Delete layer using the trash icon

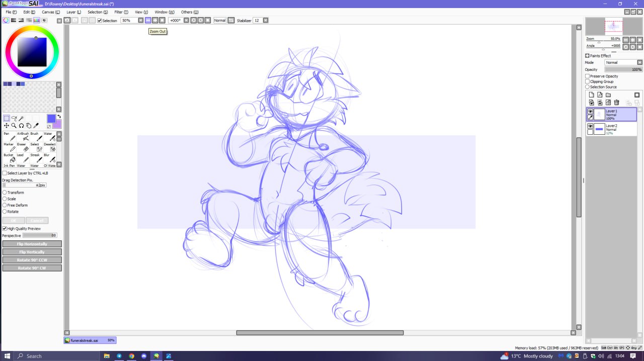pyautogui.click(x=616, y=103)
